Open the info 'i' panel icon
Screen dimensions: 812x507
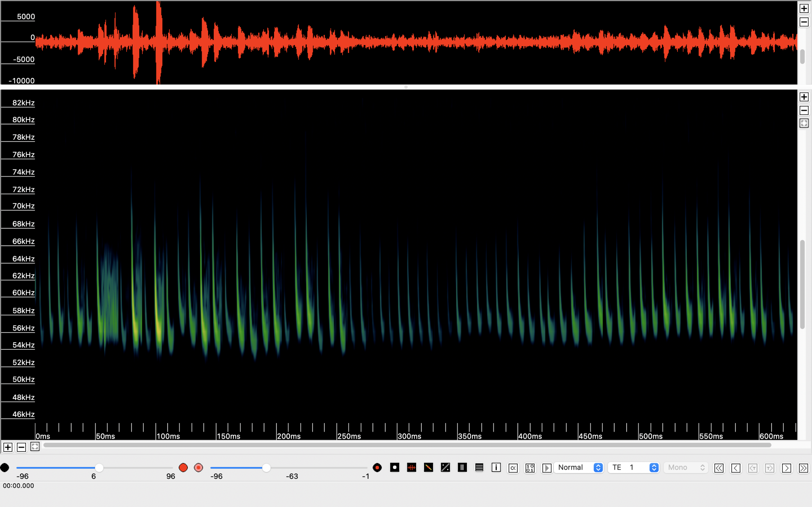pos(496,467)
